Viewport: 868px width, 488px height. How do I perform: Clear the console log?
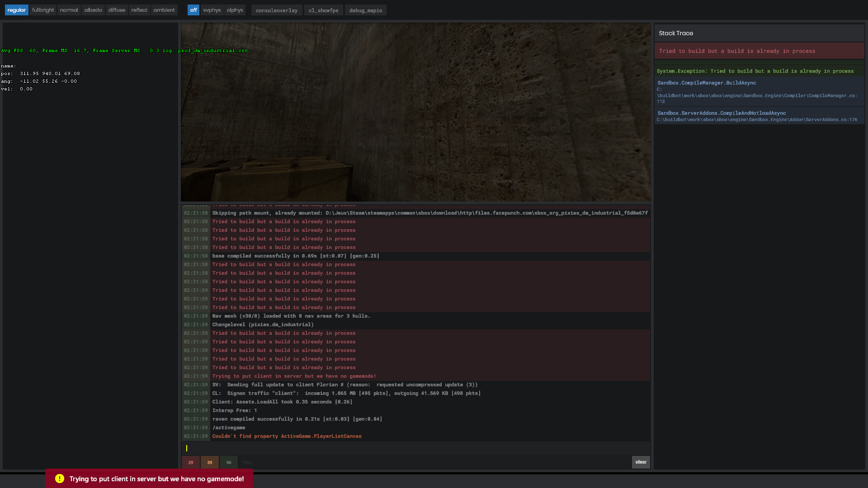tap(641, 462)
